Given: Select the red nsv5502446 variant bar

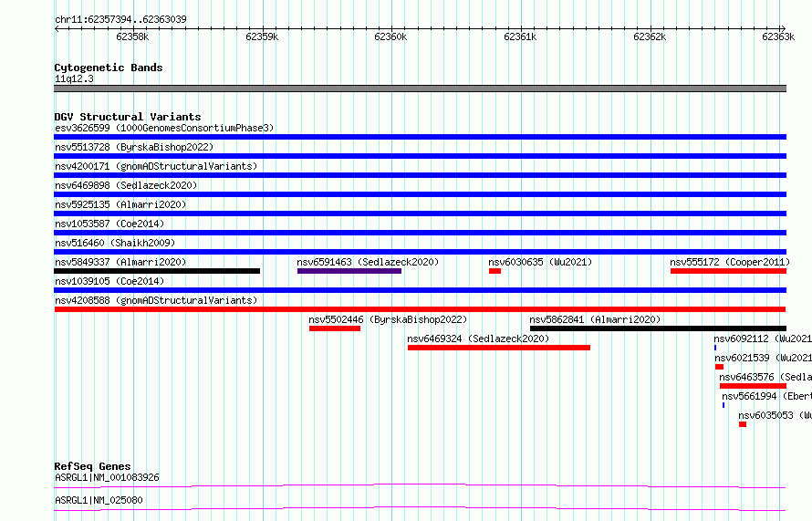Looking at the screenshot, I should click(335, 328).
